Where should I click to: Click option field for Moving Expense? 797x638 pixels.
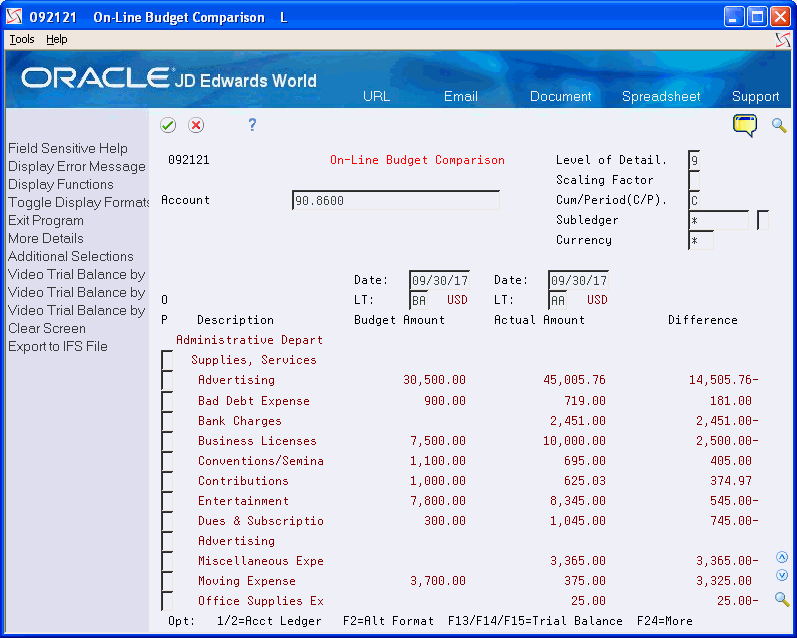click(x=167, y=581)
